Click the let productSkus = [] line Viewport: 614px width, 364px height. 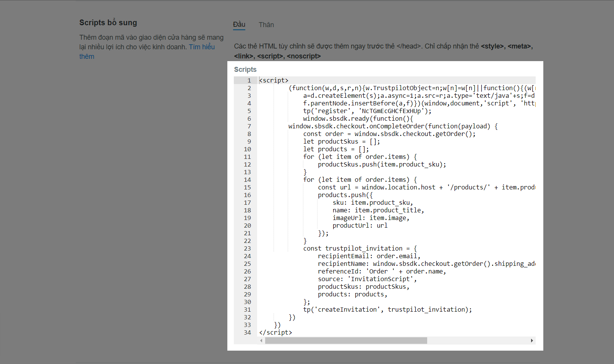pyautogui.click(x=342, y=141)
